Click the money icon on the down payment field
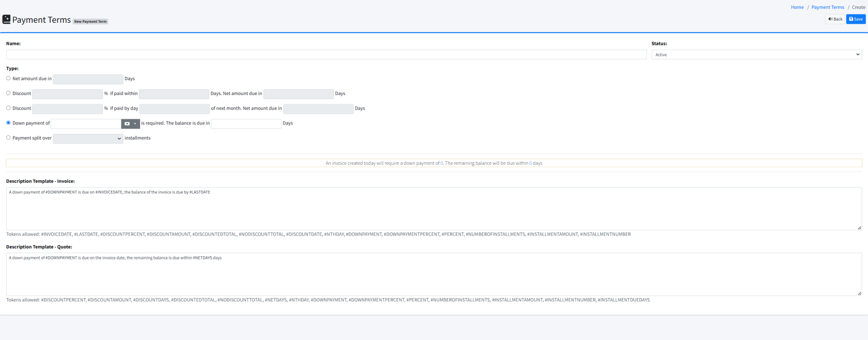The height and width of the screenshot is (340, 868). (x=127, y=123)
